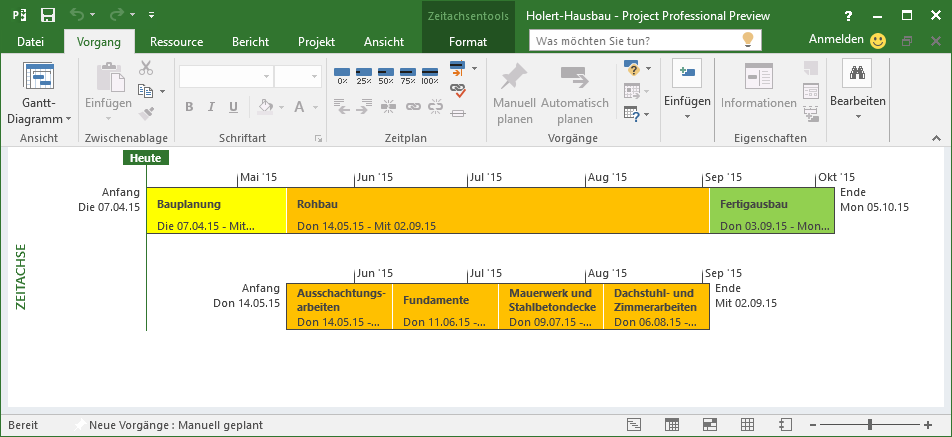Mark task 25% complete
The image size is (952, 437).
pyautogui.click(x=364, y=75)
